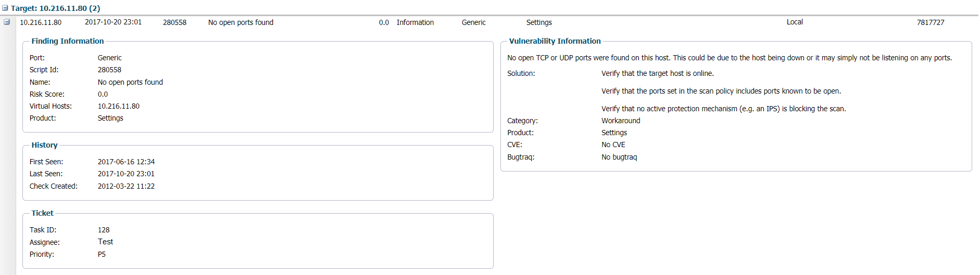Click the Priority value P5

[x=102, y=254]
